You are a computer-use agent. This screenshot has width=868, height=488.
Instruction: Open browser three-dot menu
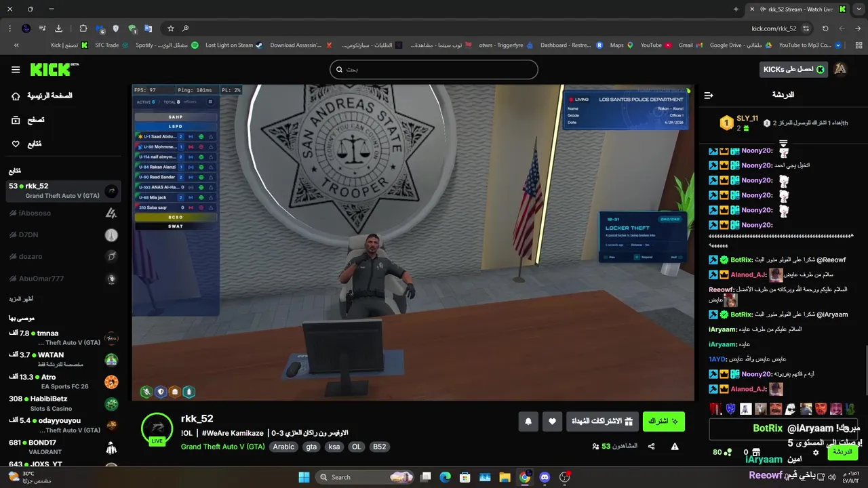click(9, 28)
